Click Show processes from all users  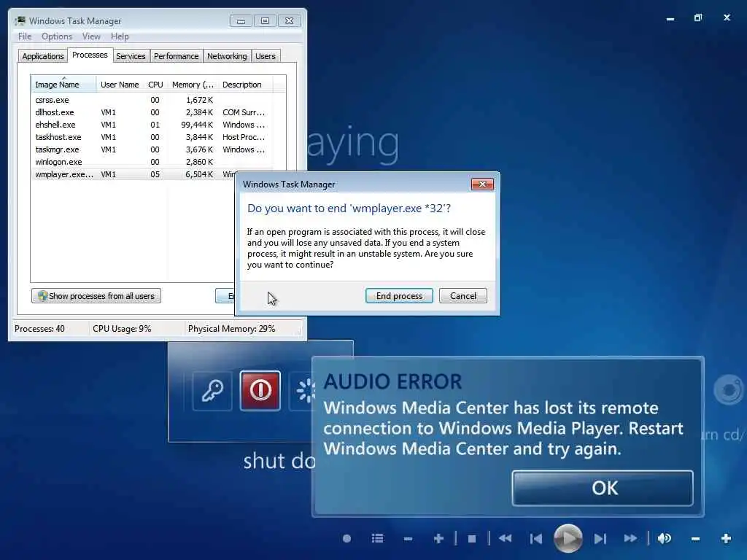click(96, 296)
